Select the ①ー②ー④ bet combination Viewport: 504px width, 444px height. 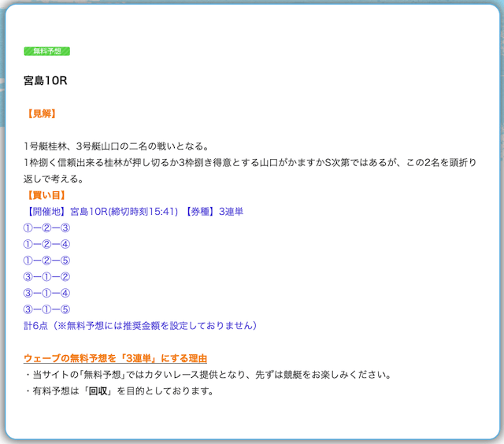pyautogui.click(x=46, y=244)
